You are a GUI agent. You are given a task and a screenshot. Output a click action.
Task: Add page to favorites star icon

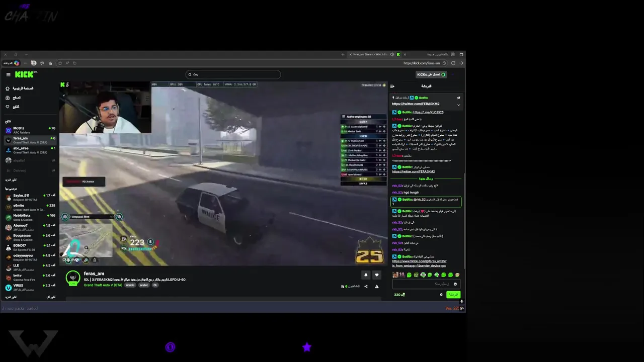[60, 63]
